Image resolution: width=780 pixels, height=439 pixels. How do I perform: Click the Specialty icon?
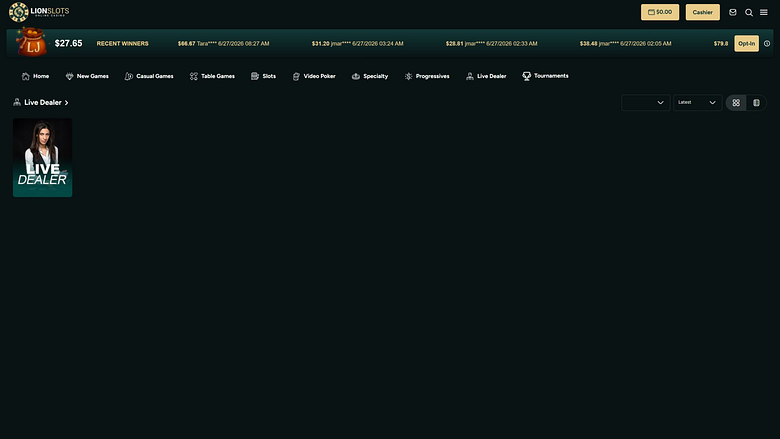tap(356, 76)
